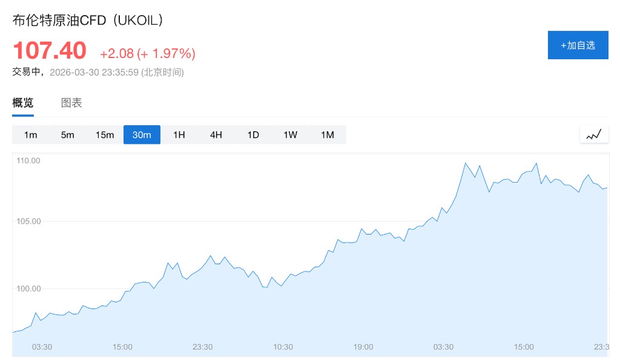
Task: Click the 105.00 price axis label
Action: point(28,221)
